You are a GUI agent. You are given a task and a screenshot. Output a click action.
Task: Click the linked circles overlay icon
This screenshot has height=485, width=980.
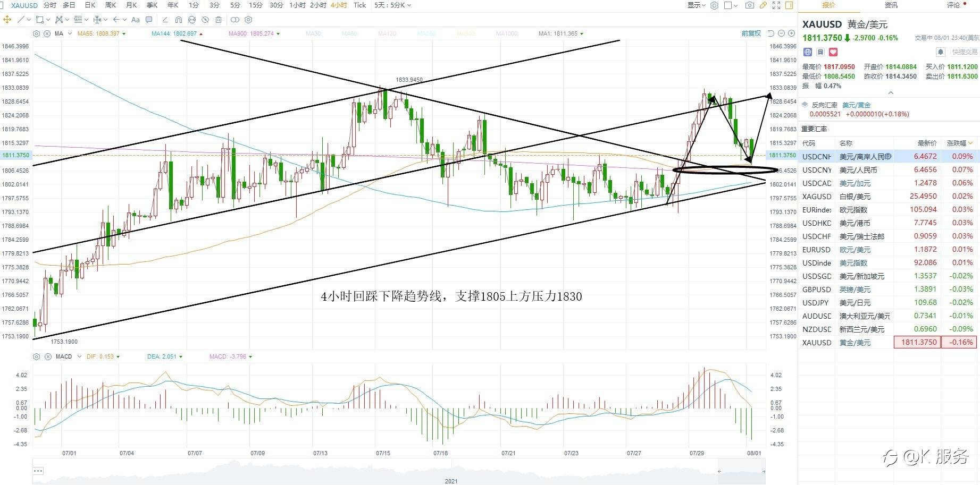point(234,20)
